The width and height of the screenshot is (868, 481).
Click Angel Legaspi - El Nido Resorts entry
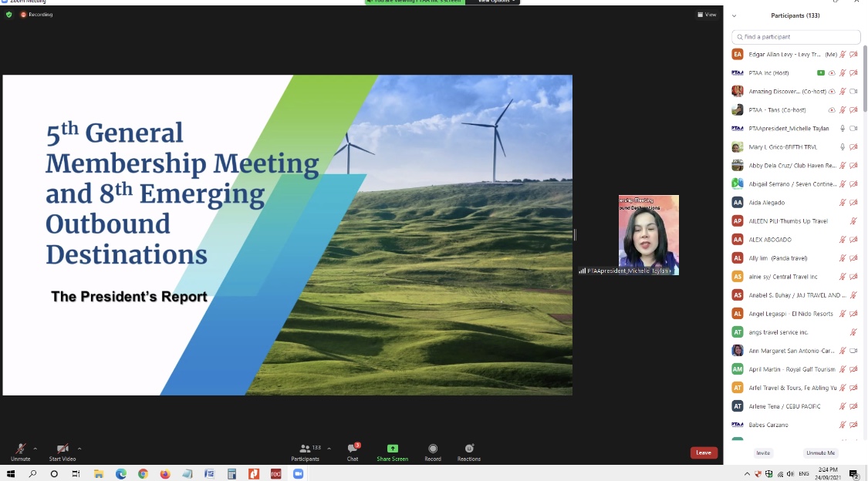tap(795, 314)
